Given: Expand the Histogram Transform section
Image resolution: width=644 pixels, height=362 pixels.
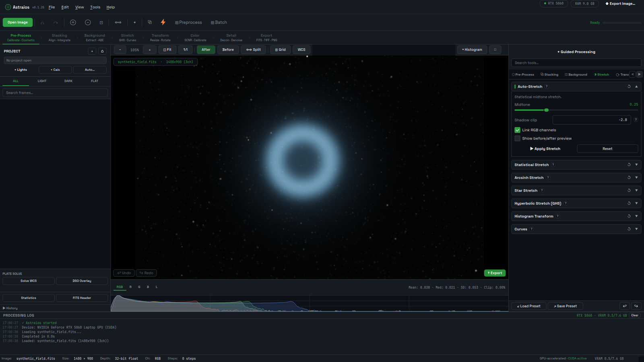Looking at the screenshot, I should coord(636,216).
